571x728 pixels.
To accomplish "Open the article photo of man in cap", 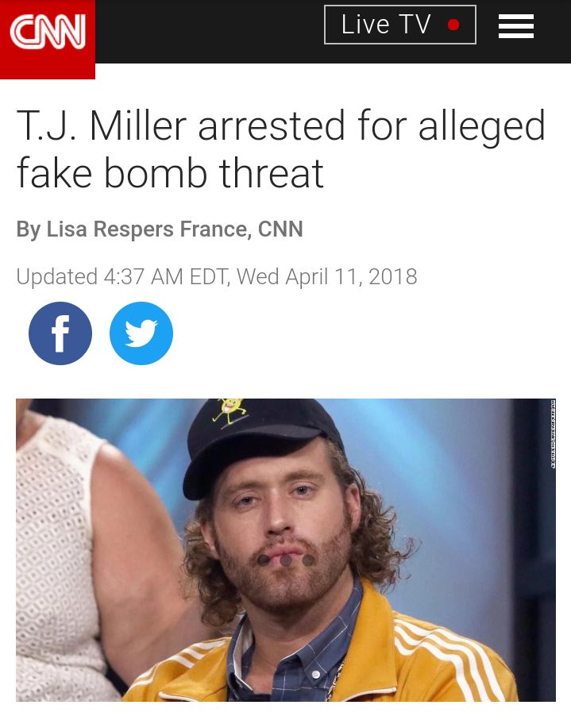I will 286,549.
